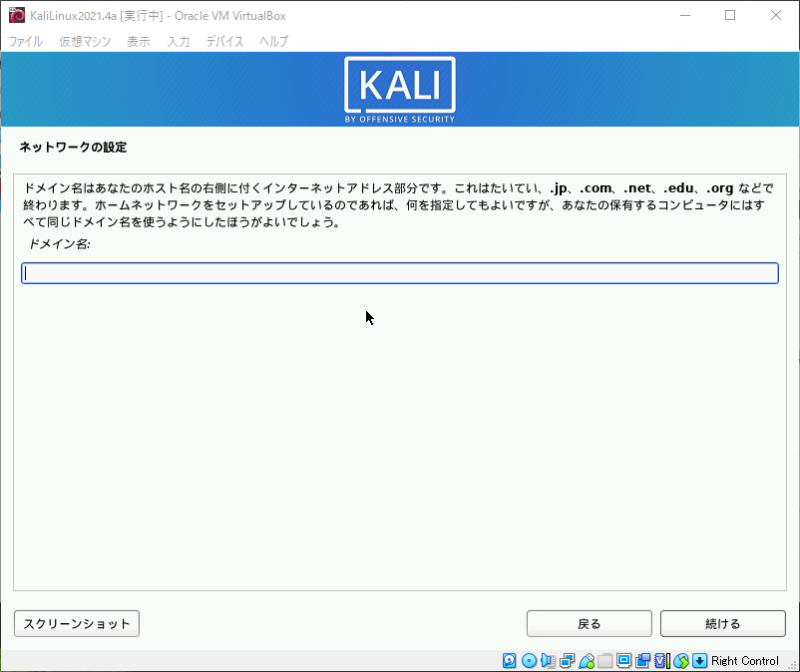Click the hard disk activity status icon
800x672 pixels.
click(509, 661)
